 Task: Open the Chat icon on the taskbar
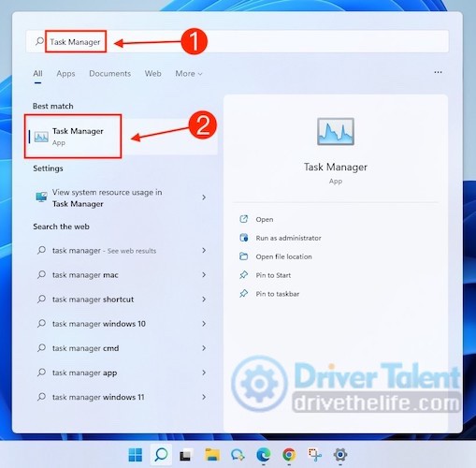238,455
